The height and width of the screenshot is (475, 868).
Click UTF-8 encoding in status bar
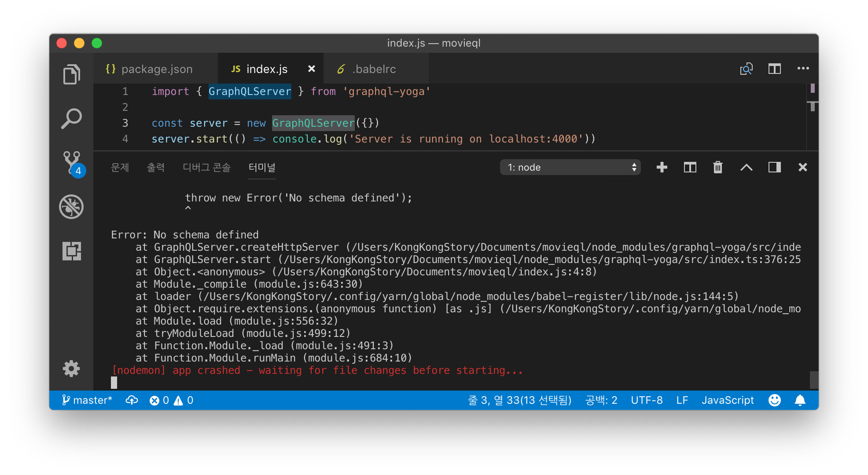coord(646,400)
